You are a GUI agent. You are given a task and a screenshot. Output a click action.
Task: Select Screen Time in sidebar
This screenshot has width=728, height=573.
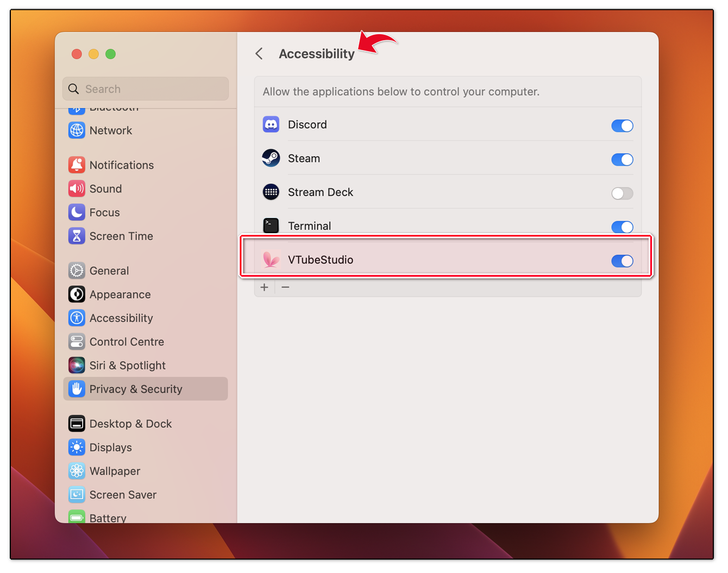[x=145, y=236]
